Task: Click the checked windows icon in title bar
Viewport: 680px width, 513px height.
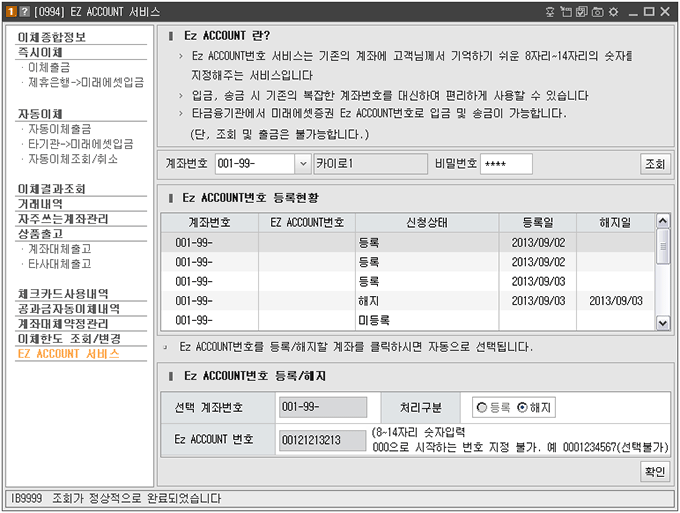Action: pyautogui.click(x=582, y=12)
